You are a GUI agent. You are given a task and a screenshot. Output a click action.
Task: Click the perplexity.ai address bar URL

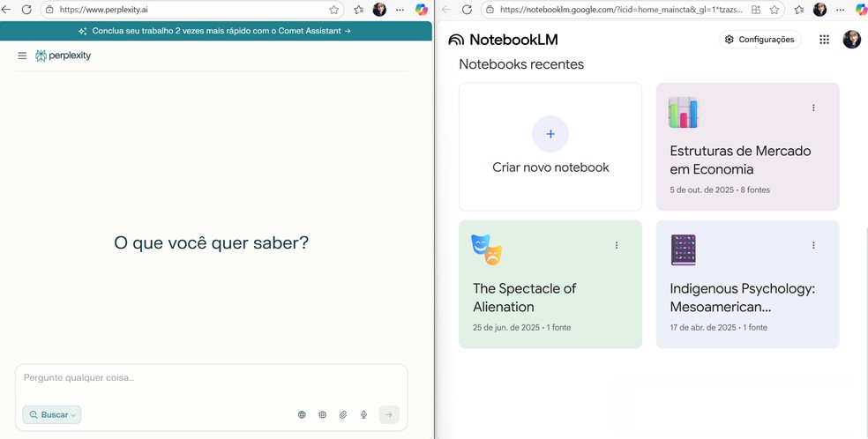(x=103, y=10)
